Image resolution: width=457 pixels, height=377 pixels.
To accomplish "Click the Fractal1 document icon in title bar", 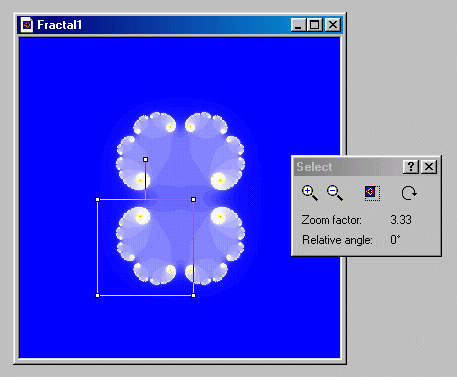I will coord(27,25).
